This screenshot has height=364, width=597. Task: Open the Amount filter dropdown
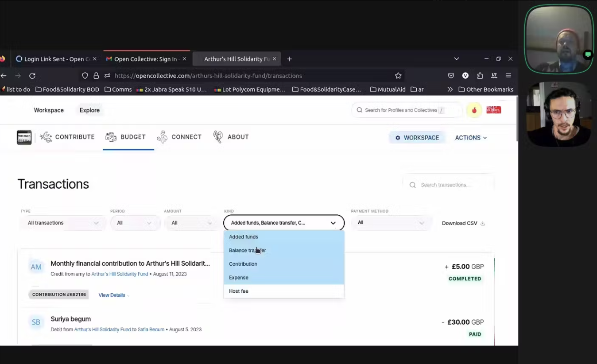pyautogui.click(x=191, y=223)
